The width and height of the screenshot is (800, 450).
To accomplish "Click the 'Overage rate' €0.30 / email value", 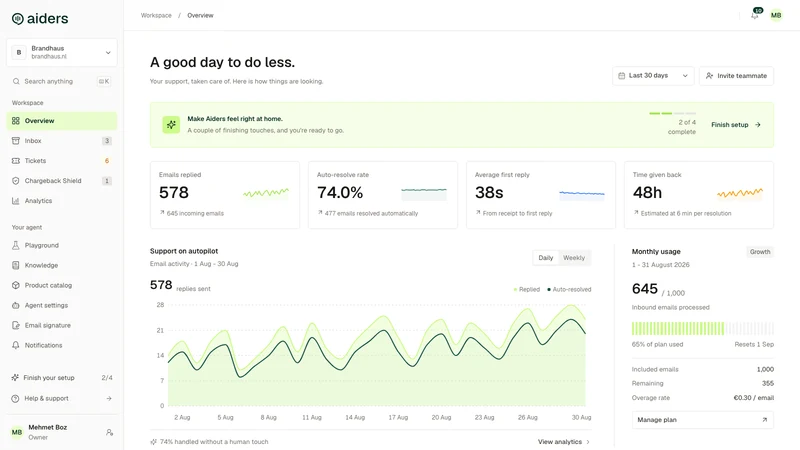I will coord(754,398).
